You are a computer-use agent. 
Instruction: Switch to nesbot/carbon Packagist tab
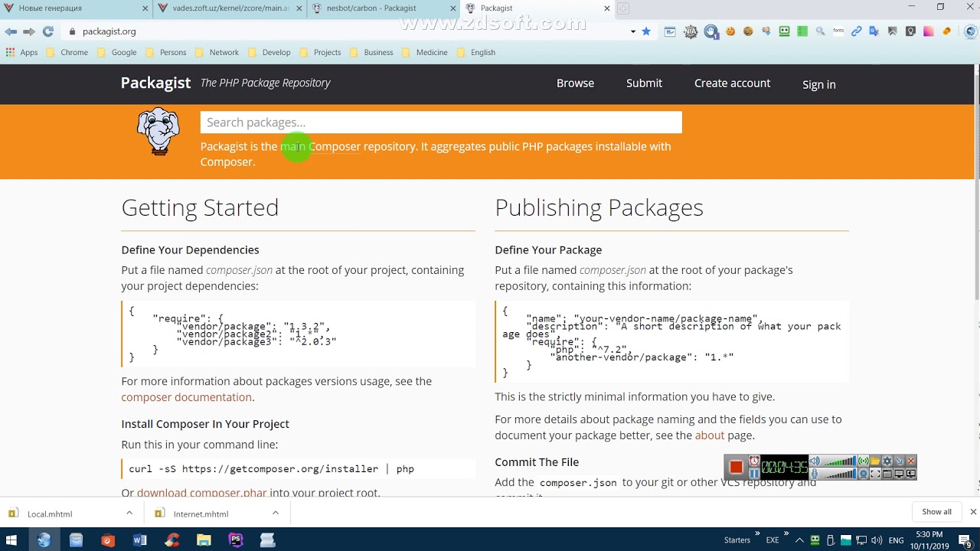pyautogui.click(x=383, y=8)
